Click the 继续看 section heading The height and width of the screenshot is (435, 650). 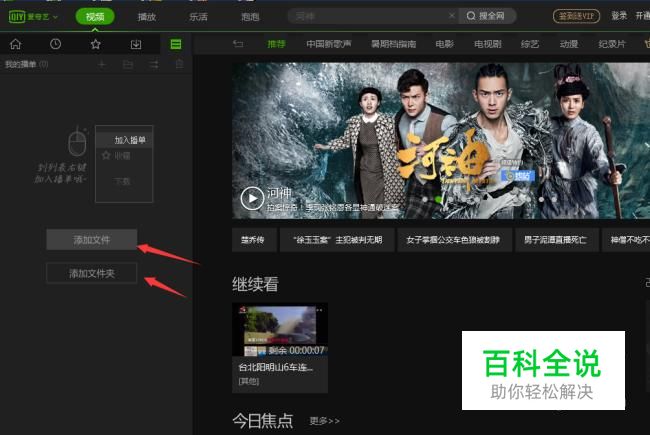255,284
